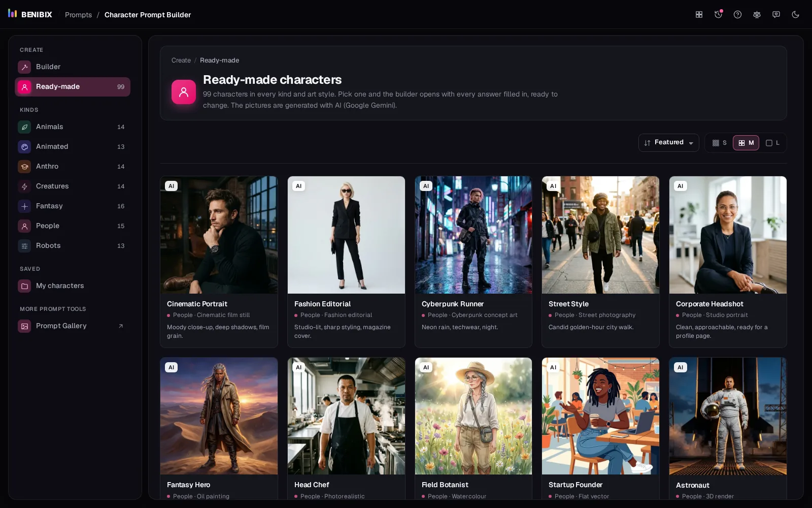Click the help question-mark icon

click(737, 15)
